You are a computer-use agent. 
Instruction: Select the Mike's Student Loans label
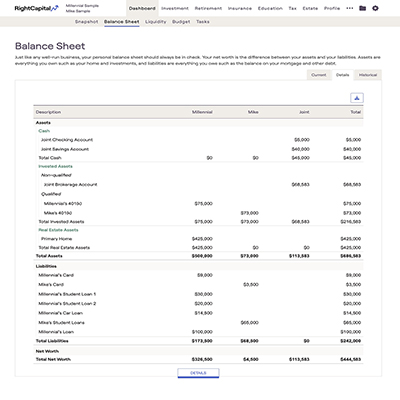click(x=61, y=322)
